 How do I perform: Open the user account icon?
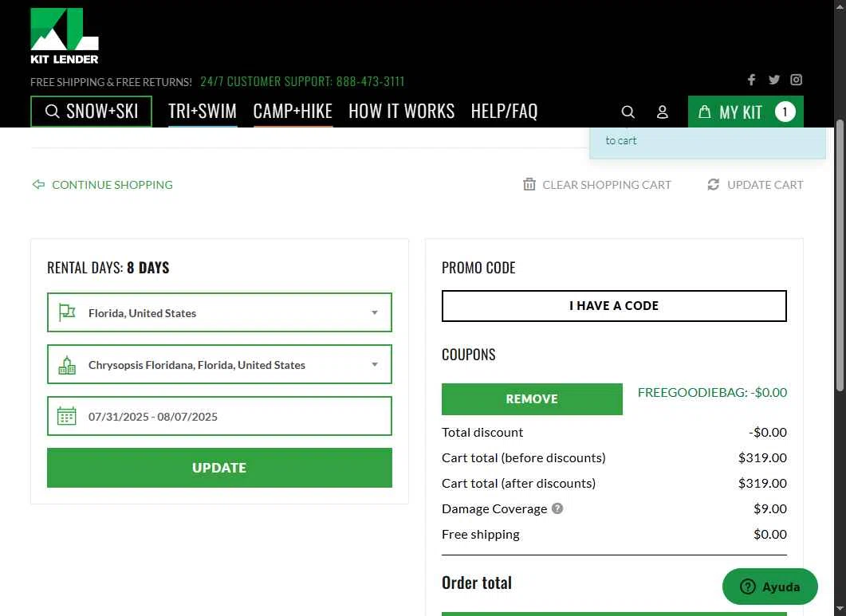(x=663, y=112)
